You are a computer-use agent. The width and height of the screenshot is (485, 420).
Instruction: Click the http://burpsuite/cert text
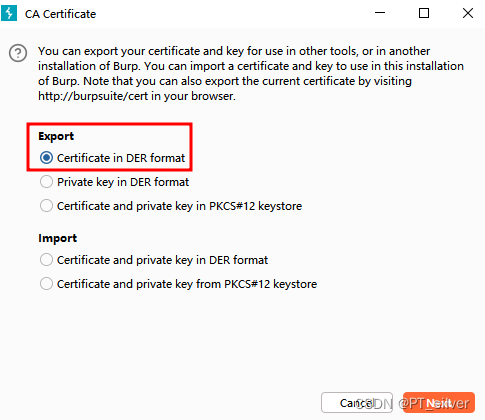pyautogui.click(x=93, y=96)
